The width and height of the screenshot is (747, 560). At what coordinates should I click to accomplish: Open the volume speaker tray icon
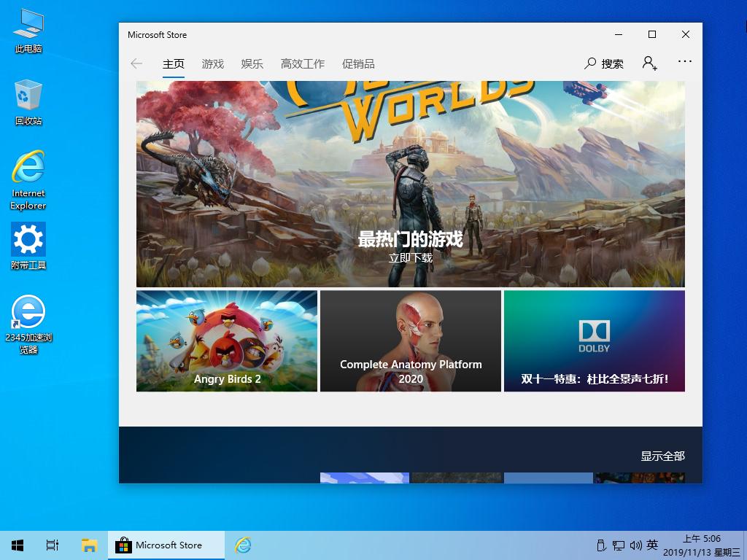pos(635,545)
